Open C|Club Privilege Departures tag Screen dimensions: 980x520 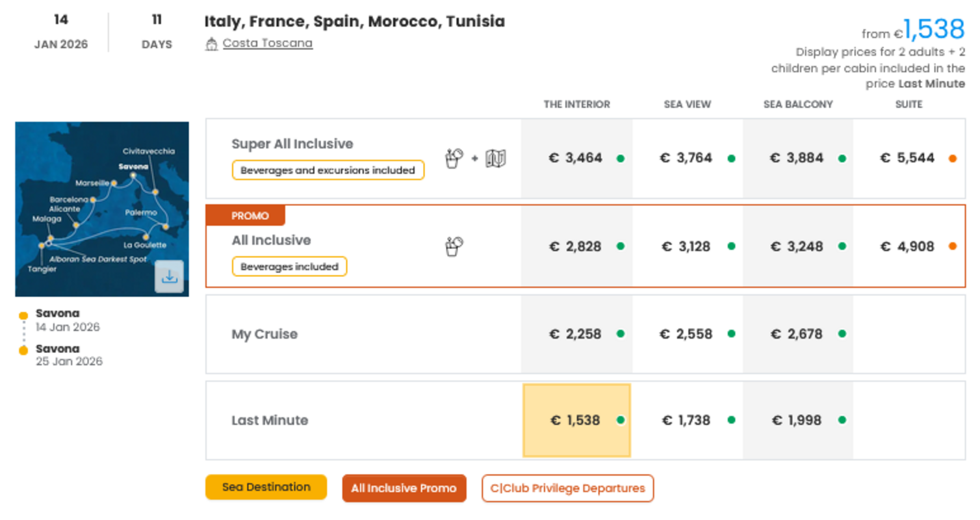click(567, 488)
